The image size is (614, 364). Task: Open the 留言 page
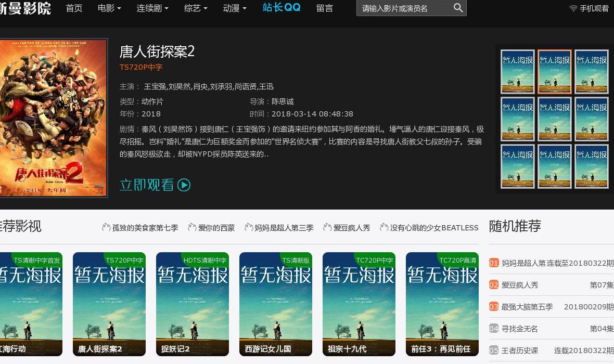pos(325,8)
